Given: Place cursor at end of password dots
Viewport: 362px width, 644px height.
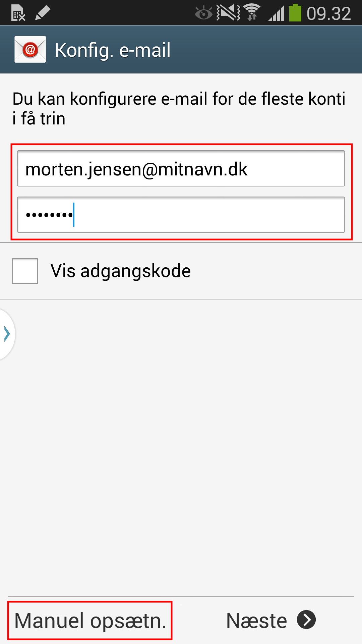Looking at the screenshot, I should click(74, 215).
